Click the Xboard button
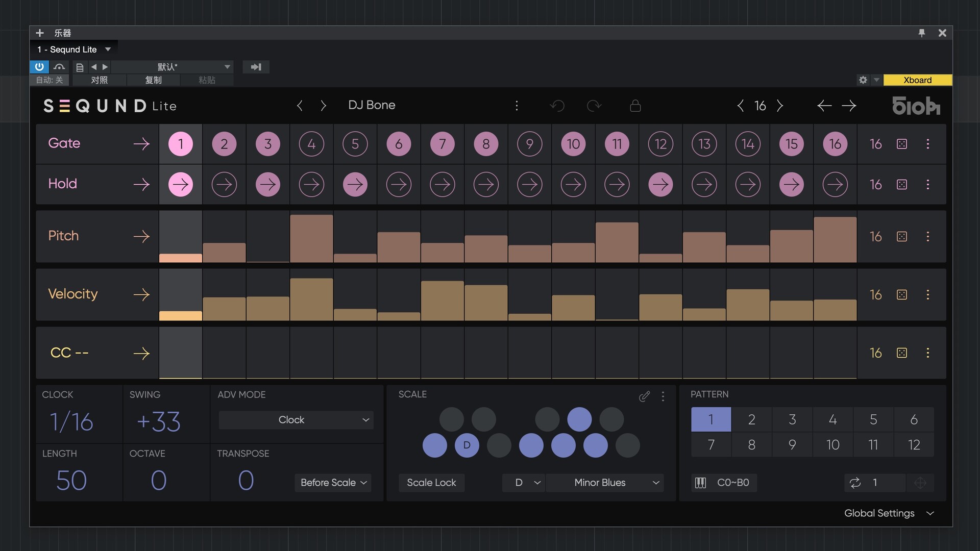 pyautogui.click(x=917, y=80)
